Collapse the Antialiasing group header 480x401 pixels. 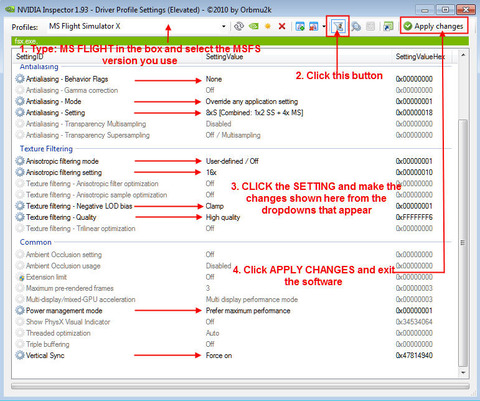click(39, 67)
